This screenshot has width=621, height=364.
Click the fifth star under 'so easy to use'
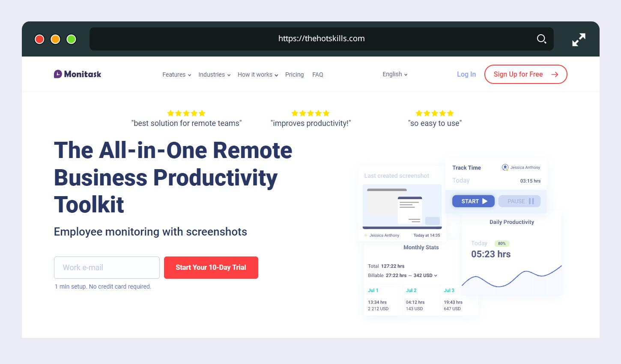pyautogui.click(x=450, y=113)
